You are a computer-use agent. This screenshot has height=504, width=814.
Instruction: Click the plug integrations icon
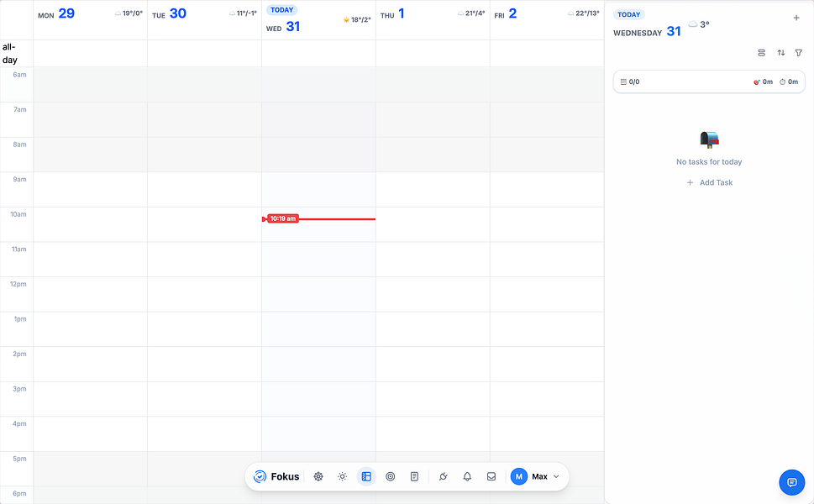point(443,476)
